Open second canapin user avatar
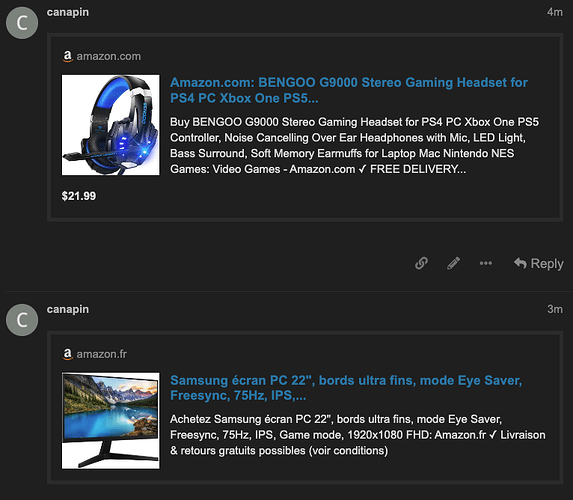The height and width of the screenshot is (500, 573). click(22, 320)
